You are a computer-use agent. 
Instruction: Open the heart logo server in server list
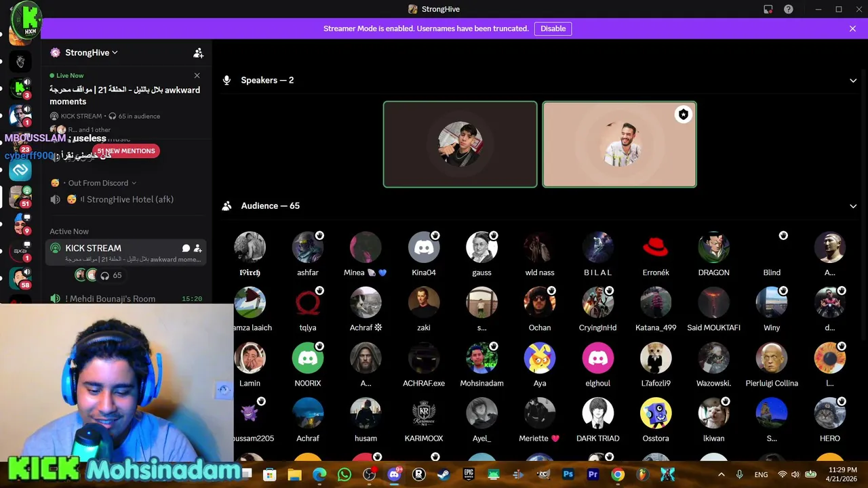pyautogui.click(x=20, y=62)
